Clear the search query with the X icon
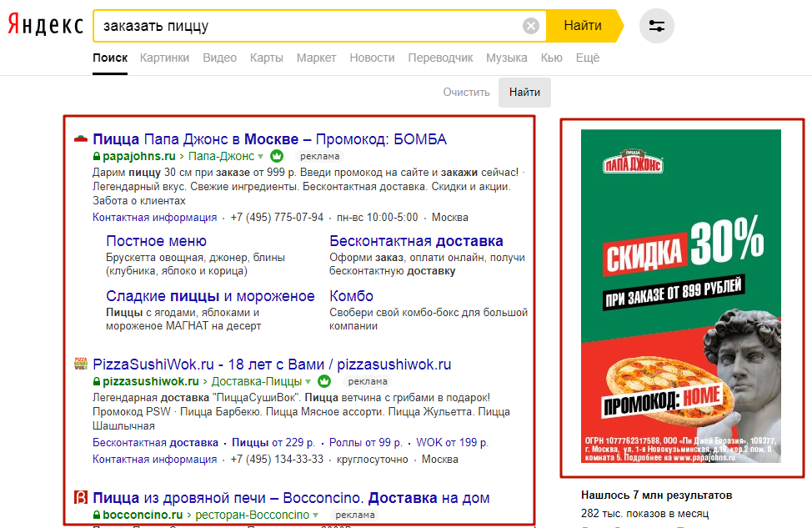 pyautogui.click(x=531, y=25)
